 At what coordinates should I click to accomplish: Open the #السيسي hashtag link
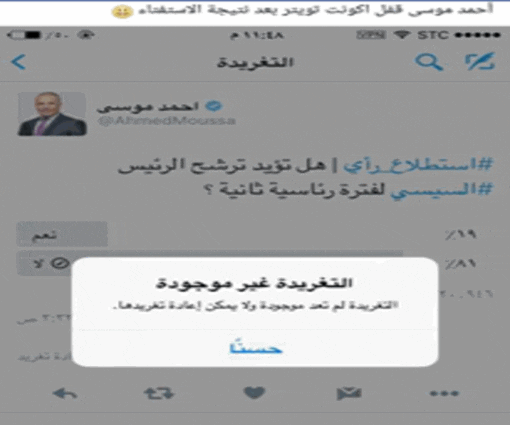(x=441, y=190)
